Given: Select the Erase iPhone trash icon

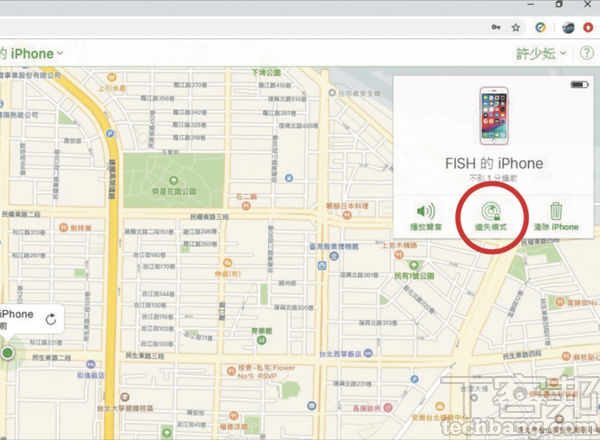Looking at the screenshot, I should point(556,211).
